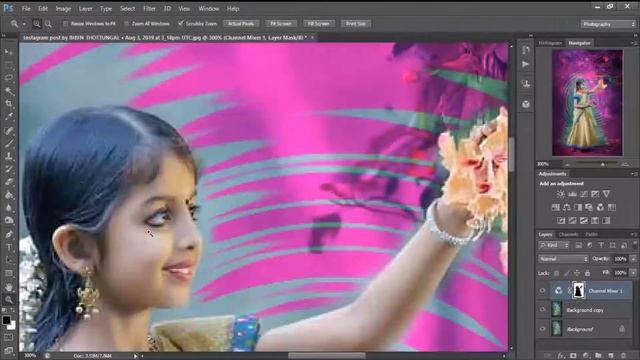The image size is (640, 360).
Task: Select the Clone Stamp tool
Action: point(9,156)
